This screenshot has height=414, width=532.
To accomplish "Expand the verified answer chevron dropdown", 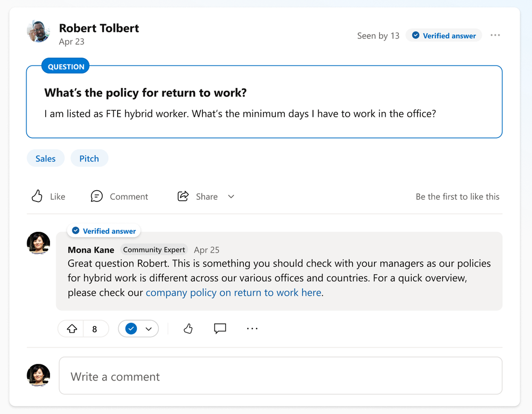I will tap(149, 329).
